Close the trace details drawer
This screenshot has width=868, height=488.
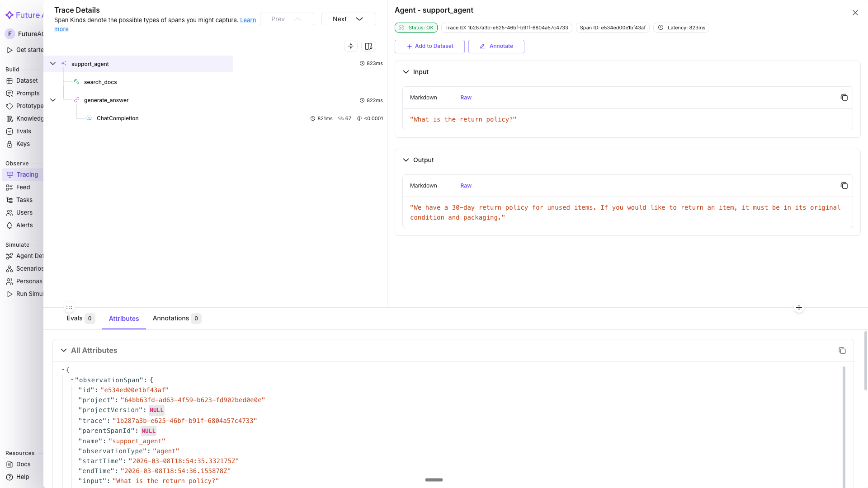pyautogui.click(x=855, y=13)
